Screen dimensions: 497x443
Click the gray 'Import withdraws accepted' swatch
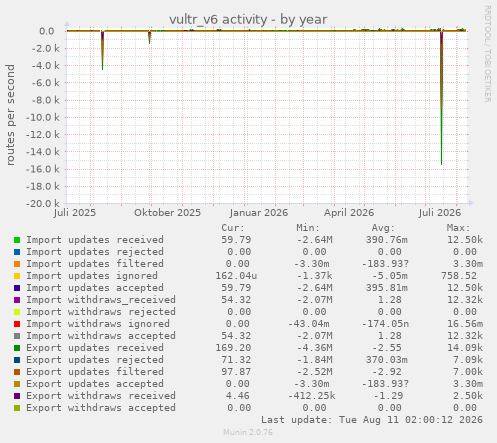[x=17, y=336]
